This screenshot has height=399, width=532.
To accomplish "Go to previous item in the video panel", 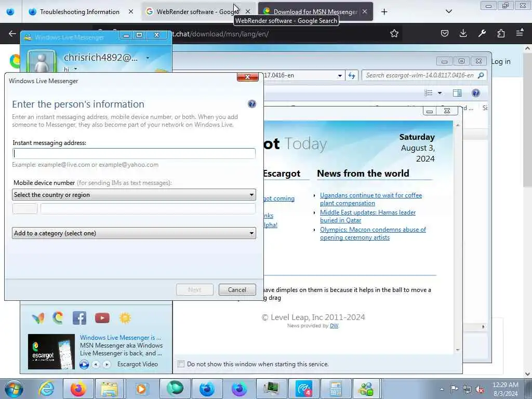I will (96, 364).
